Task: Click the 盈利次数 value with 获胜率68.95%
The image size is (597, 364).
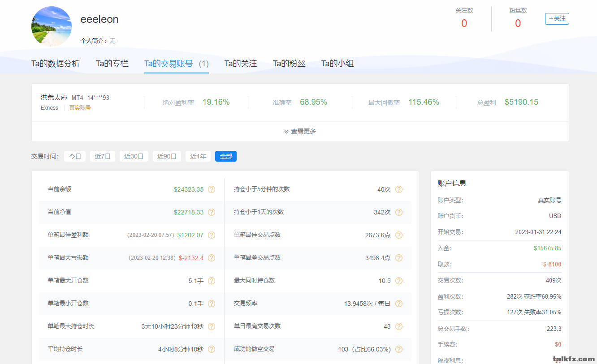Action: point(534,296)
